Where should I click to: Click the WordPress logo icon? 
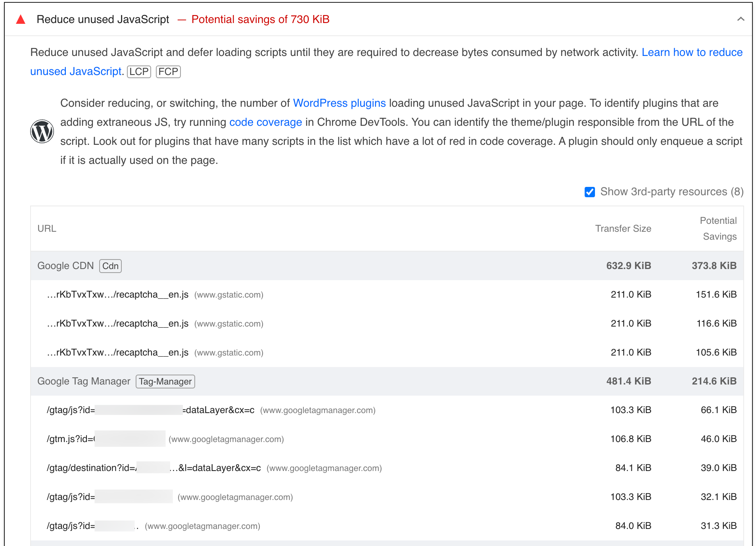click(x=42, y=131)
